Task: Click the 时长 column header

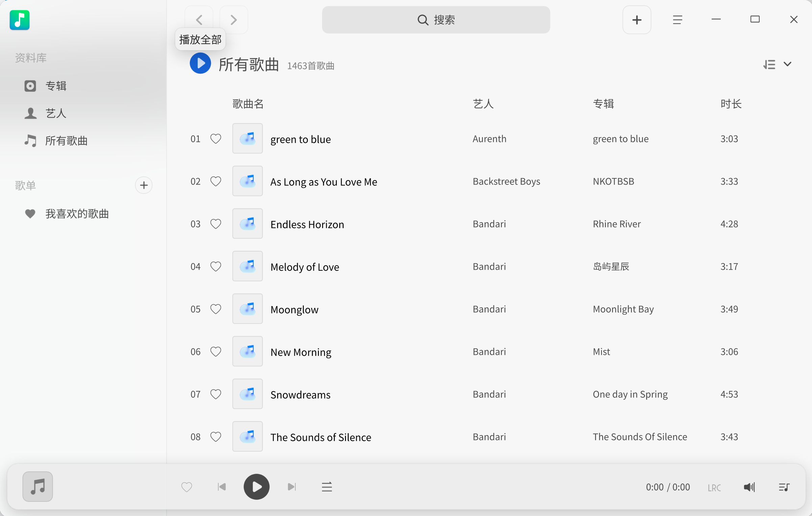Action: (731, 104)
